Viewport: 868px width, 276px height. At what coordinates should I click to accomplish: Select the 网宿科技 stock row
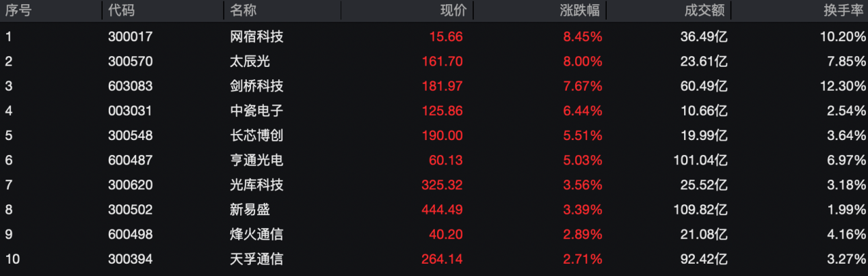pyautogui.click(x=434, y=37)
